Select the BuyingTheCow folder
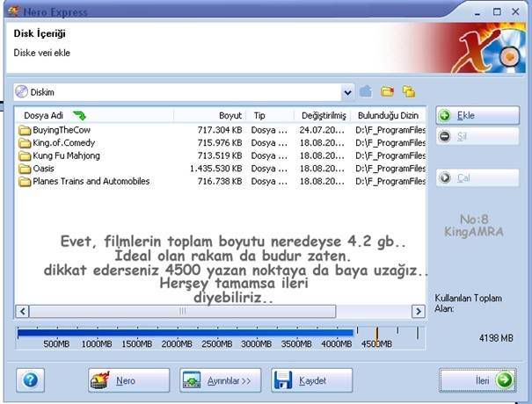Viewport: 532px width, 404px height. tap(62, 130)
